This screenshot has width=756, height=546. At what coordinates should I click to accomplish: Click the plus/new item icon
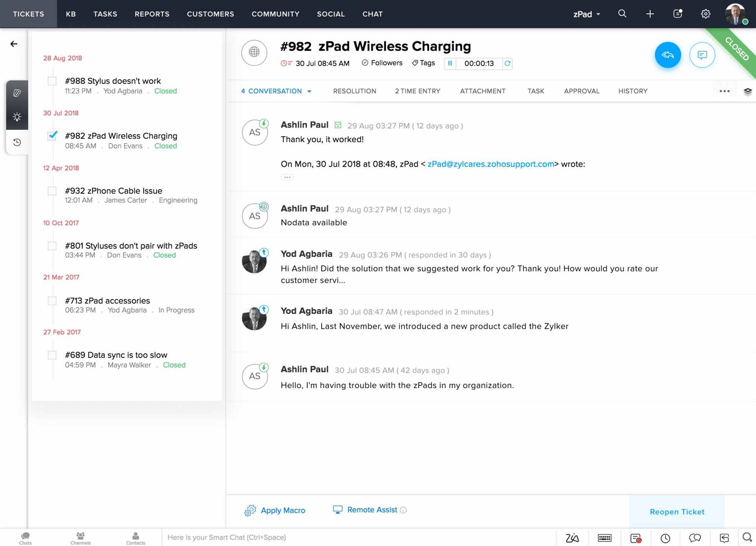click(650, 13)
